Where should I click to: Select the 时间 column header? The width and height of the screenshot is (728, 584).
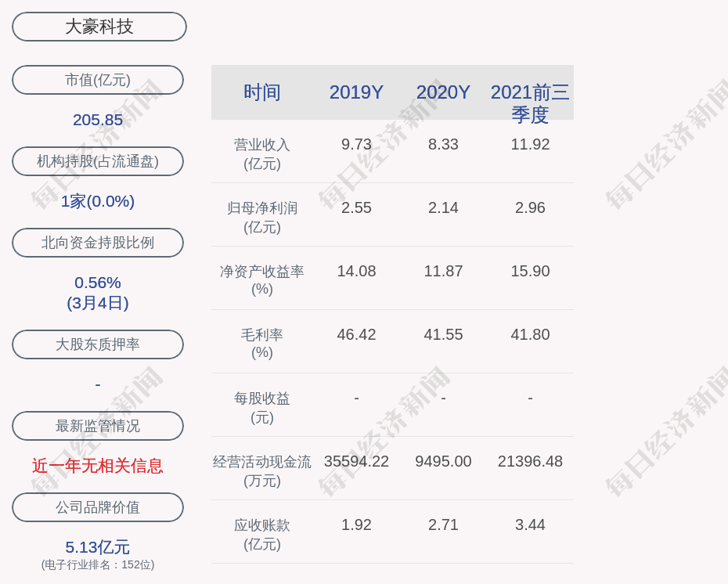(261, 92)
